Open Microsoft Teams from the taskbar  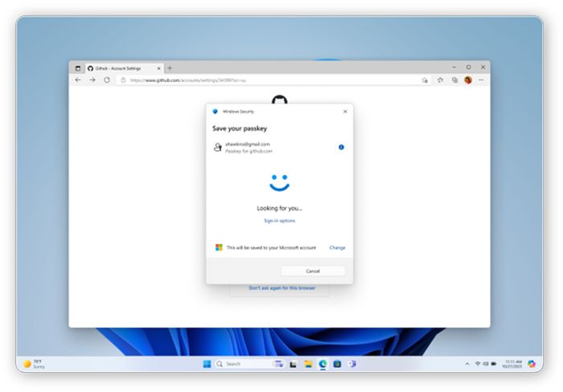coord(352,364)
